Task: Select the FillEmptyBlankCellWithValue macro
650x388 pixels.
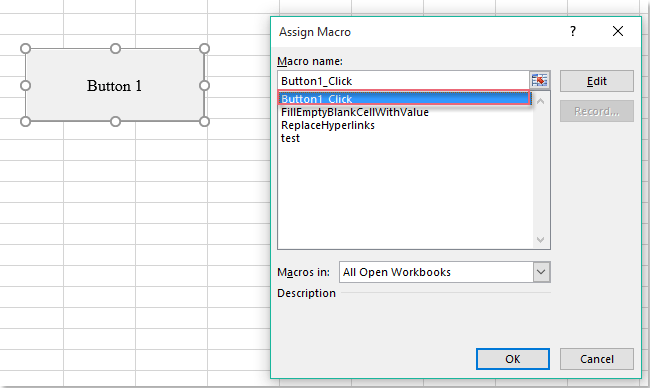Action: click(x=355, y=112)
